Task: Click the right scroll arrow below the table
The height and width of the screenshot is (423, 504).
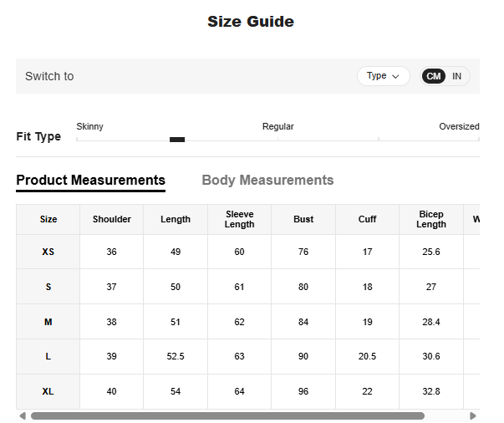Action: 473,415
